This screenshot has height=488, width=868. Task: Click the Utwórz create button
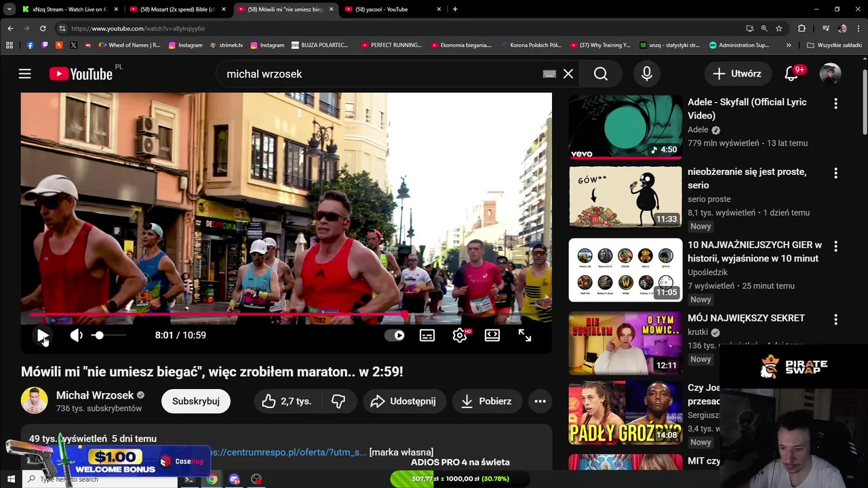737,74
